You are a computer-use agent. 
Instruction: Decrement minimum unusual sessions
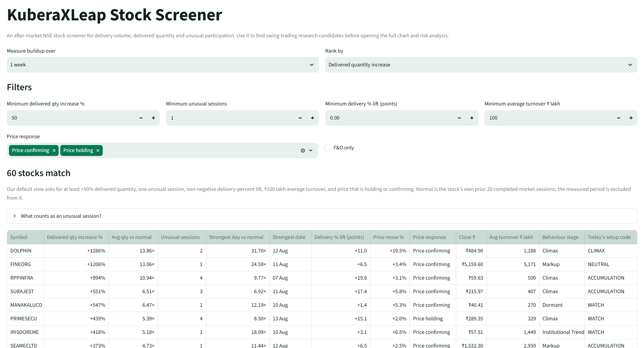300,118
